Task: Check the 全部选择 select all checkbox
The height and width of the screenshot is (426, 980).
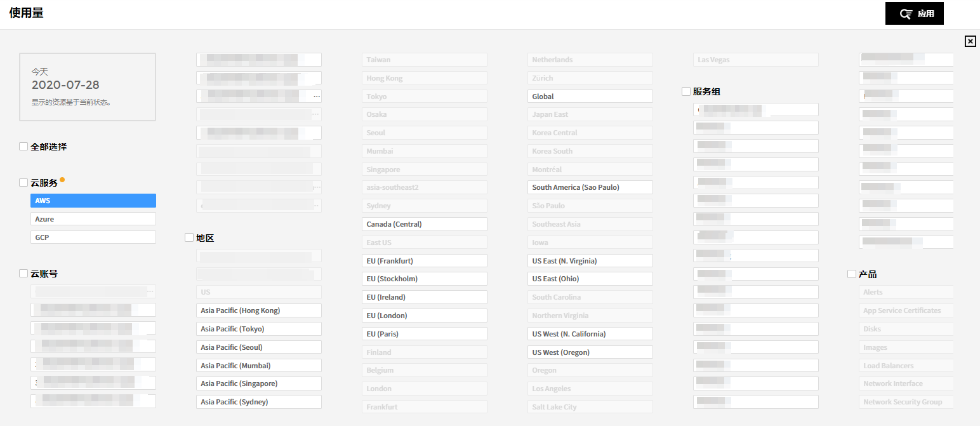Action: [23, 147]
